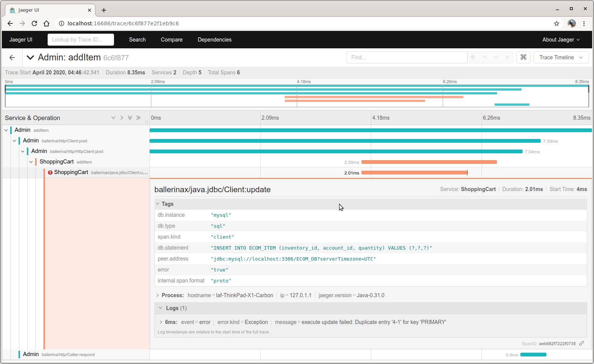Expand all spans with the double-down chevron
The height and width of the screenshot is (364, 594).
pyautogui.click(x=130, y=118)
